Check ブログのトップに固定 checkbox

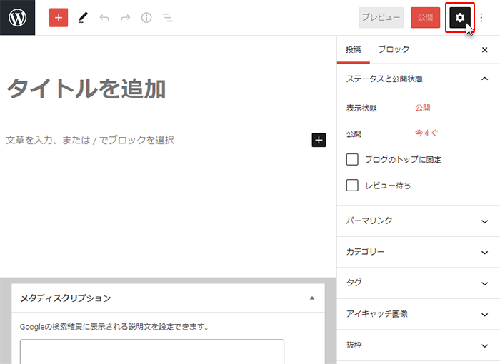(x=352, y=159)
